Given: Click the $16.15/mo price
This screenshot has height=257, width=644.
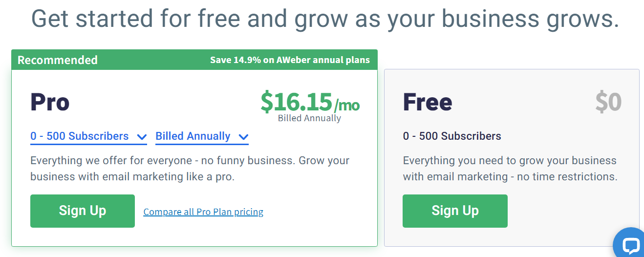Looking at the screenshot, I should point(310,101).
